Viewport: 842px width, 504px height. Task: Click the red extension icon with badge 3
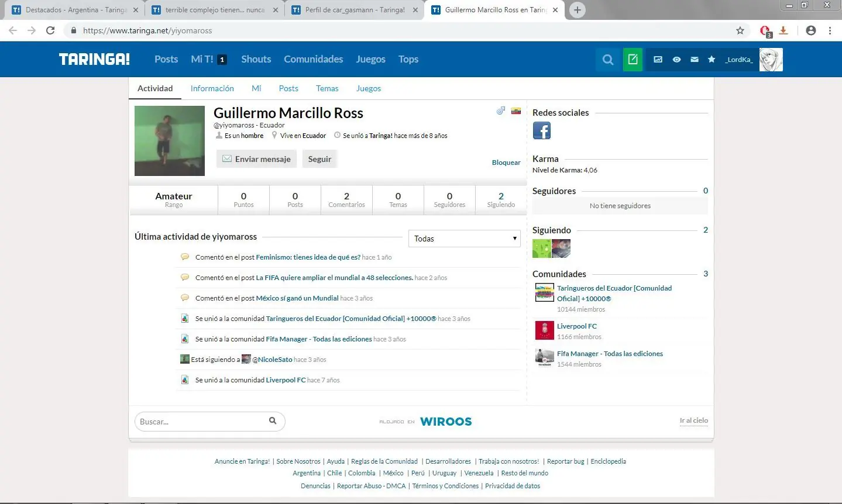[x=765, y=31]
